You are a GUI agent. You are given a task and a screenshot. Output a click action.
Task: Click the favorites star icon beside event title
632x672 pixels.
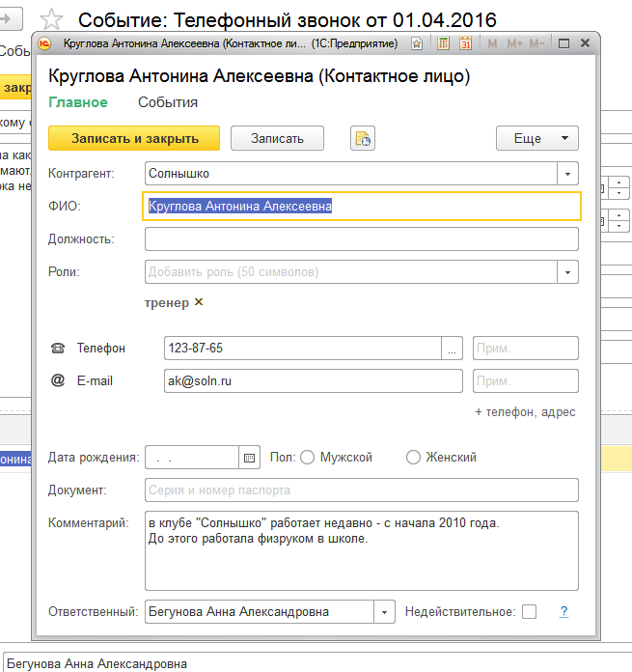pos(52,20)
